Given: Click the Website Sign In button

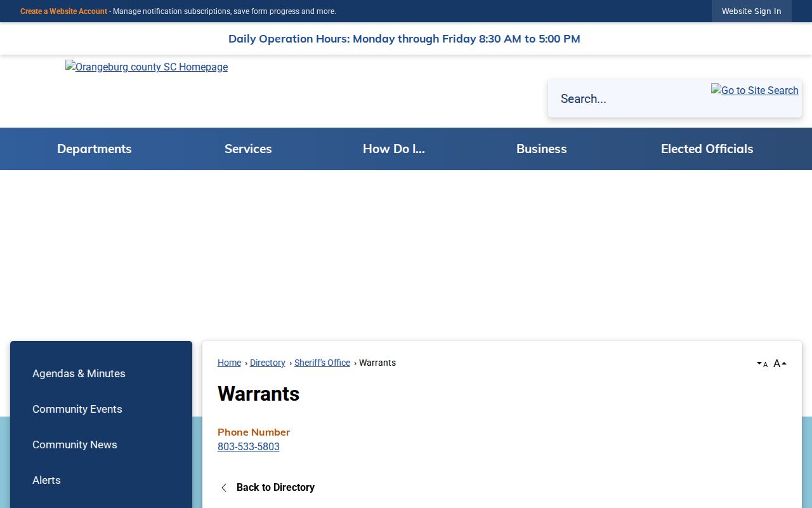Looking at the screenshot, I should click(752, 11).
